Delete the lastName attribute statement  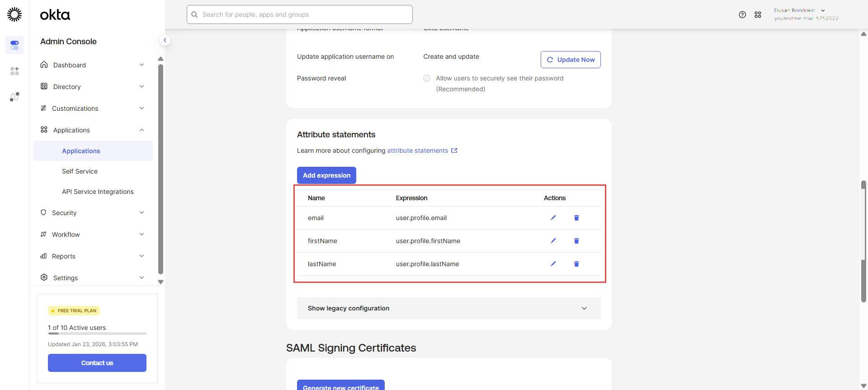click(x=576, y=264)
